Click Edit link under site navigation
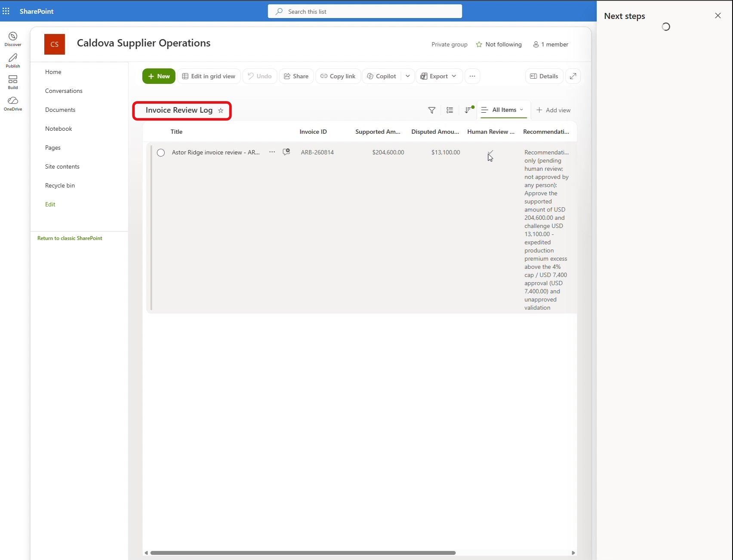733x560 pixels. click(x=50, y=204)
